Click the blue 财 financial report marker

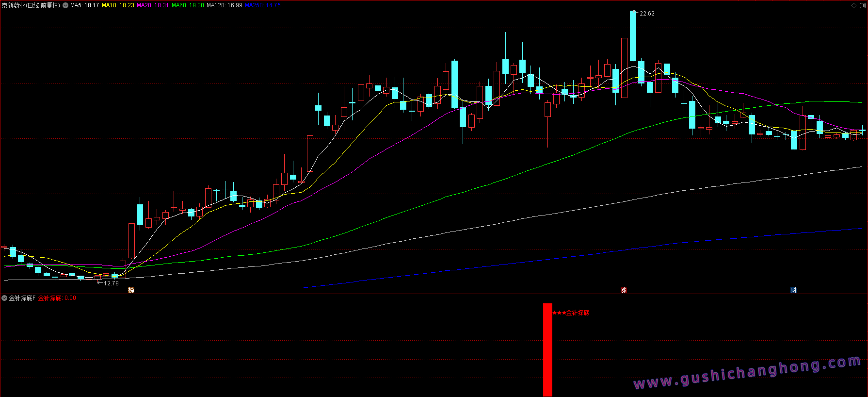pyautogui.click(x=793, y=290)
